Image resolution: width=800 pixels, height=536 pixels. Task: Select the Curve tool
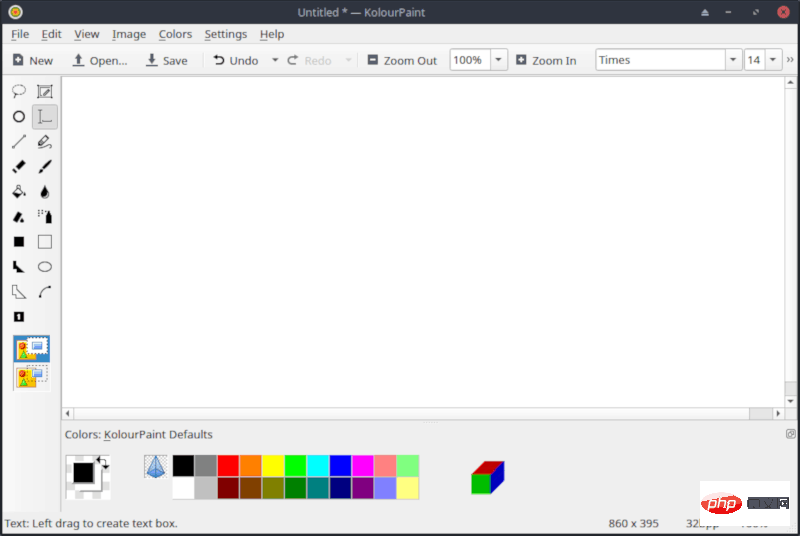tap(45, 292)
